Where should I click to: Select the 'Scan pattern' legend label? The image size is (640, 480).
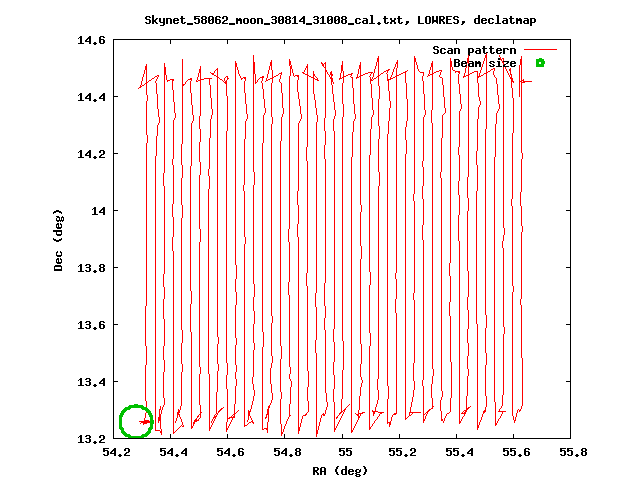coord(474,50)
